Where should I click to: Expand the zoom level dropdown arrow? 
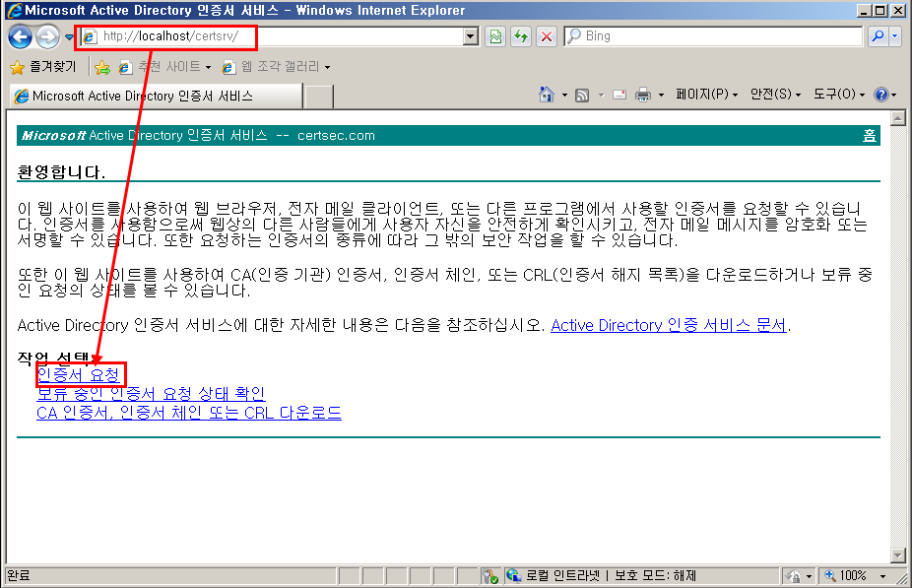pos(882,576)
